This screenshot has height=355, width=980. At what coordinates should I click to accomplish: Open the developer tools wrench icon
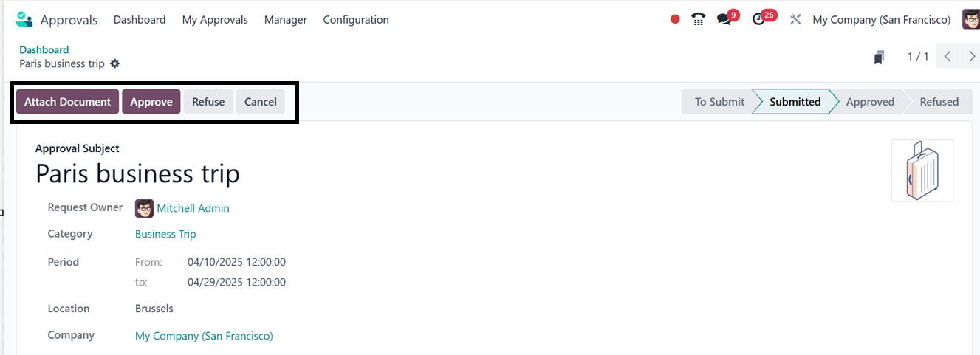[x=795, y=20]
